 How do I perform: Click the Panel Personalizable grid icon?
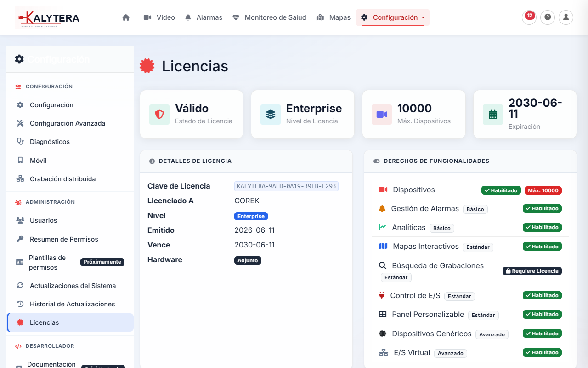click(383, 315)
